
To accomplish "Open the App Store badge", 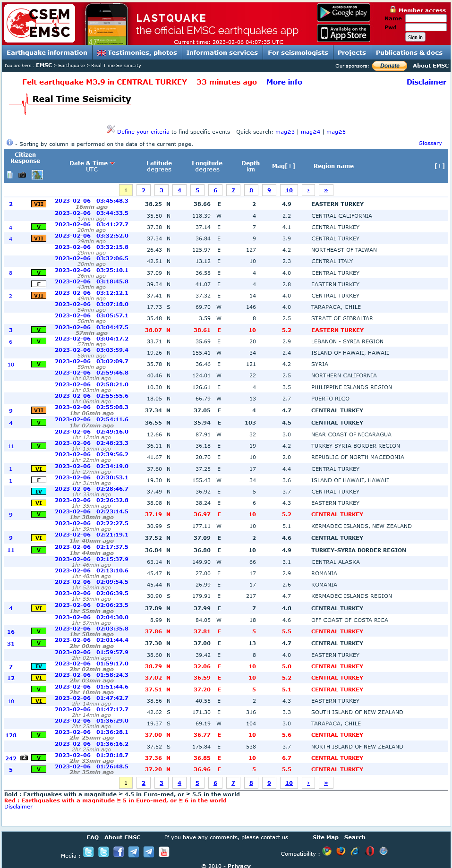I will point(343,33).
